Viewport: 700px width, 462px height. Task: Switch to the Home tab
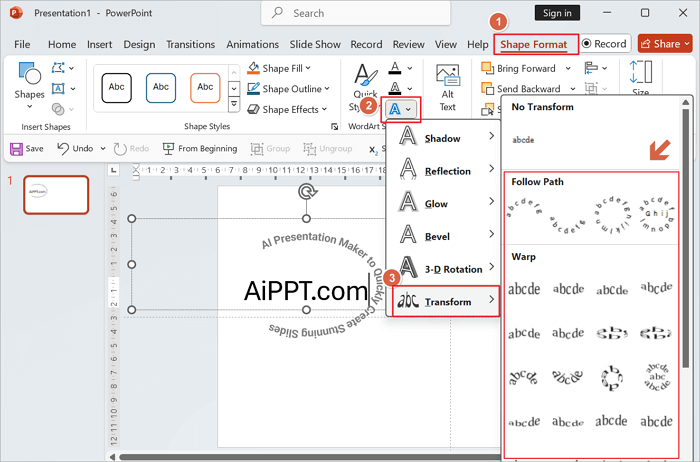pyautogui.click(x=62, y=44)
